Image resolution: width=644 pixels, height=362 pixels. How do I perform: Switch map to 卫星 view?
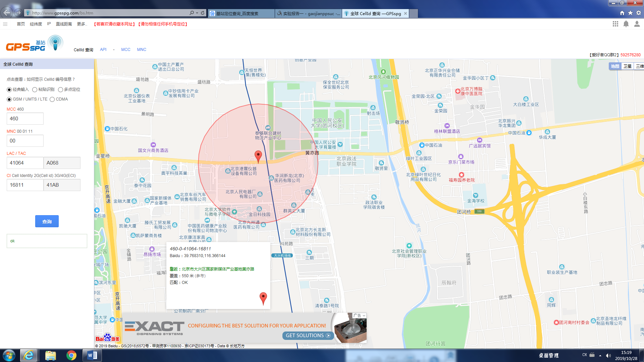pyautogui.click(x=627, y=66)
